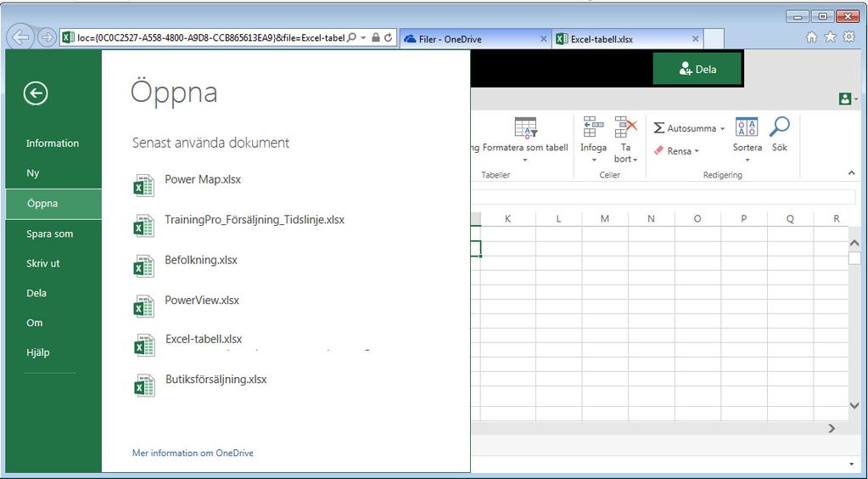Expand Ta bort dropdown arrow
The height and width of the screenshot is (479, 868).
pos(636,160)
